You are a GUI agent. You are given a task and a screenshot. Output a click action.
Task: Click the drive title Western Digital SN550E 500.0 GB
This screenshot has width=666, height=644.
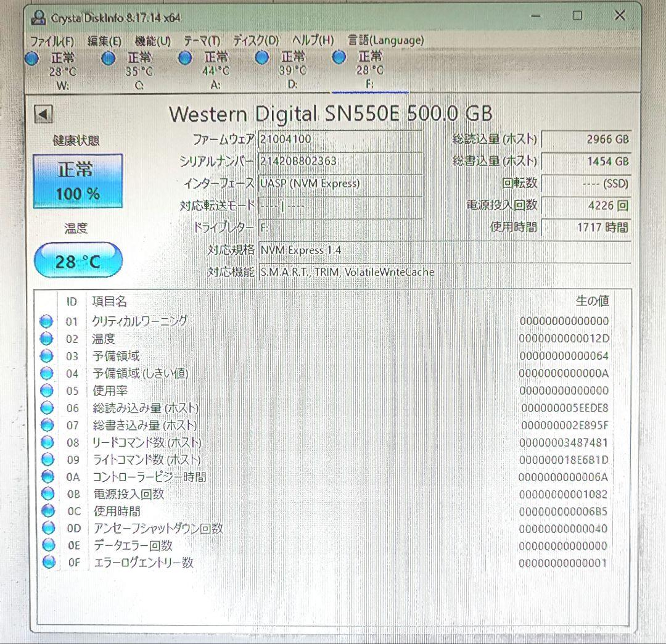331,114
